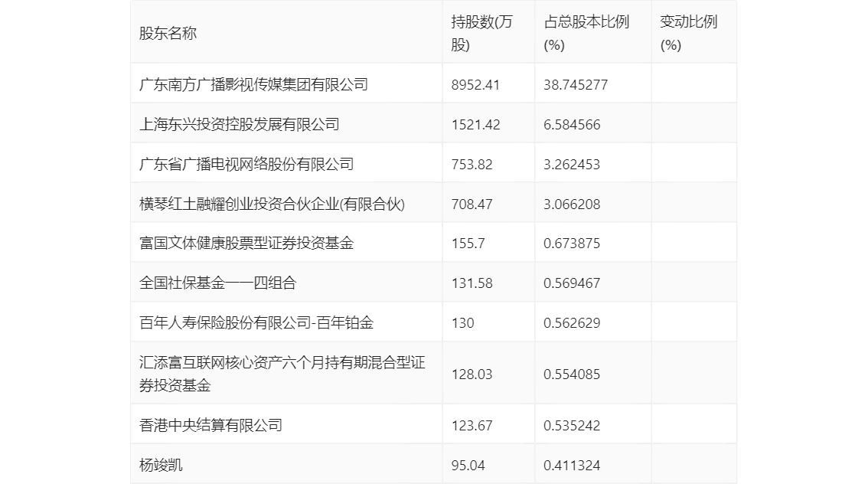Click the 占总股本比例(%) column header

click(x=587, y=33)
